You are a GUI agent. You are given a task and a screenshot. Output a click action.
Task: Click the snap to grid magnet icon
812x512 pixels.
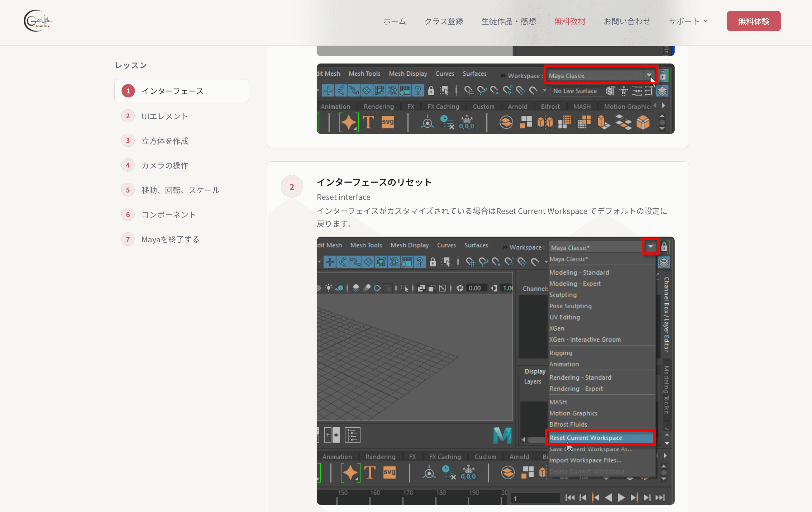469,90
